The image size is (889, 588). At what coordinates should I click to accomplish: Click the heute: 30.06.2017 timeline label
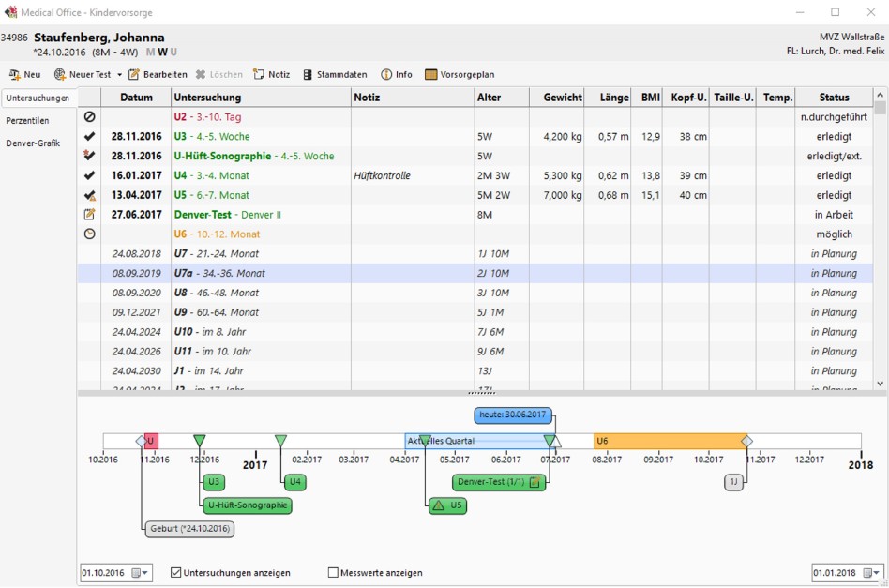tap(513, 415)
